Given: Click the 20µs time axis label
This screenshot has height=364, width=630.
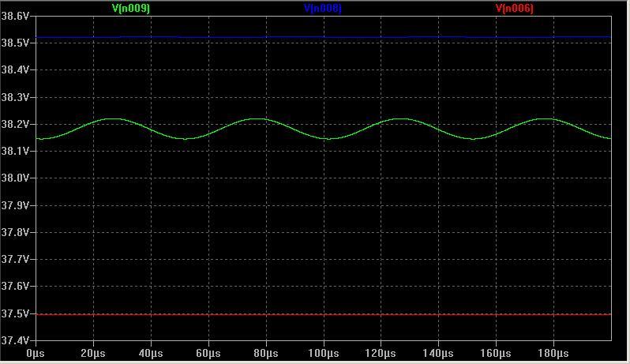Looking at the screenshot, I should click(93, 354).
